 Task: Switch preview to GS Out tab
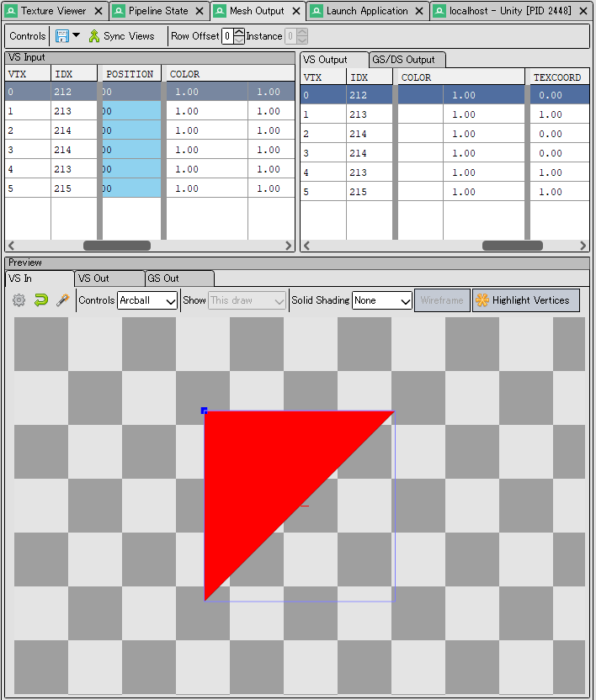[x=179, y=278]
